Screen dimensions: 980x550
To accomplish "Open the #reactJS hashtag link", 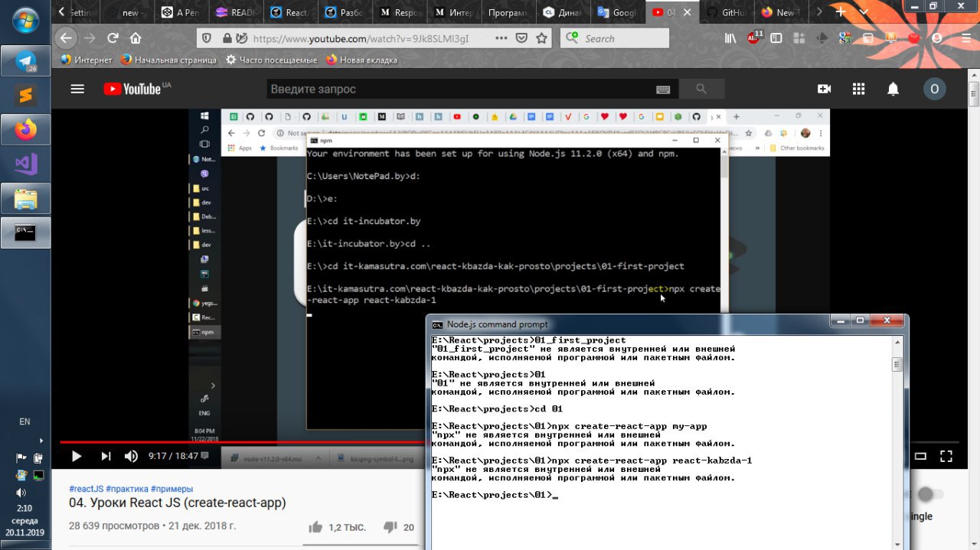I will pos(86,489).
